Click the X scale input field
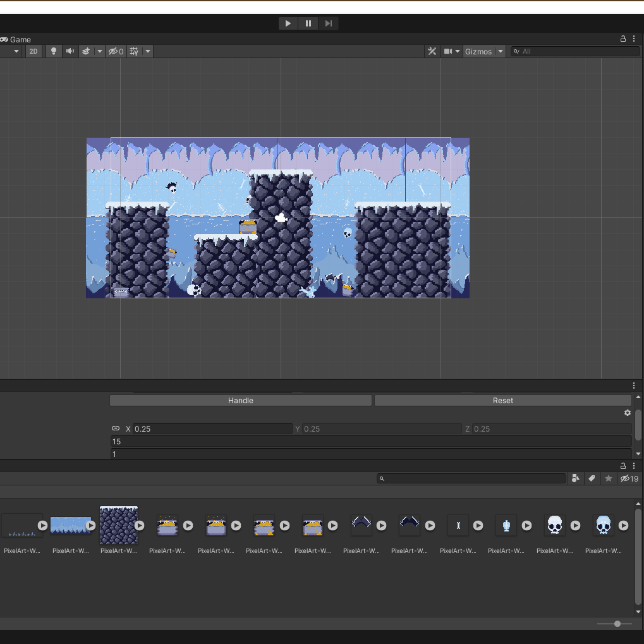 click(x=212, y=428)
